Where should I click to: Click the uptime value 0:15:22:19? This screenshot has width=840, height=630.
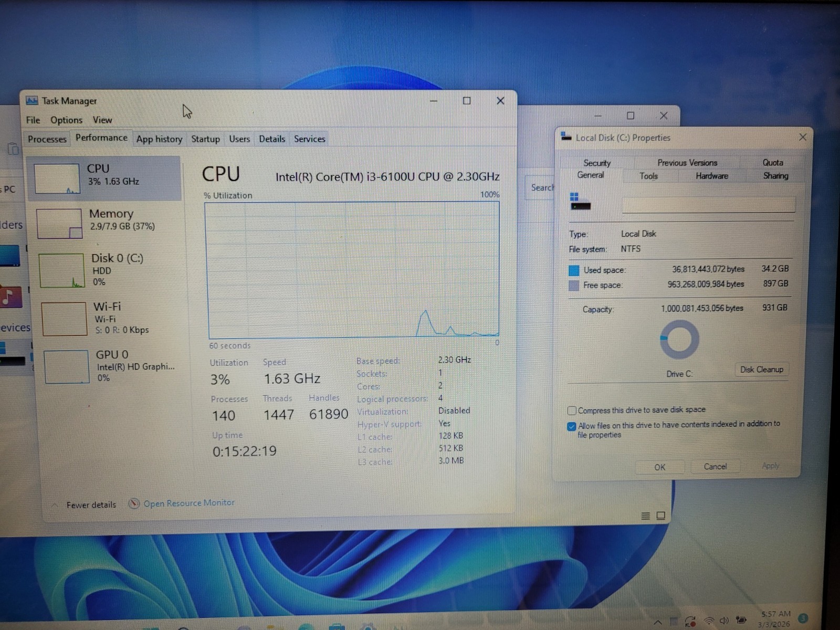pos(244,451)
